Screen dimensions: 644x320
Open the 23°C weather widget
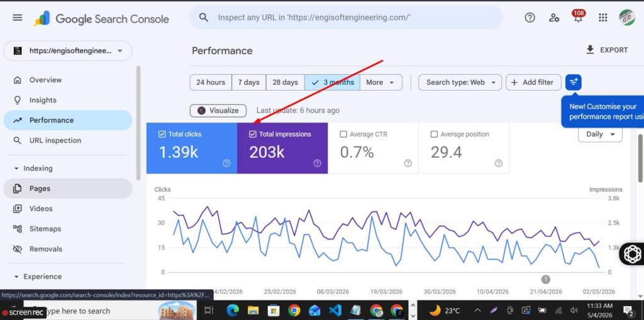pos(445,310)
